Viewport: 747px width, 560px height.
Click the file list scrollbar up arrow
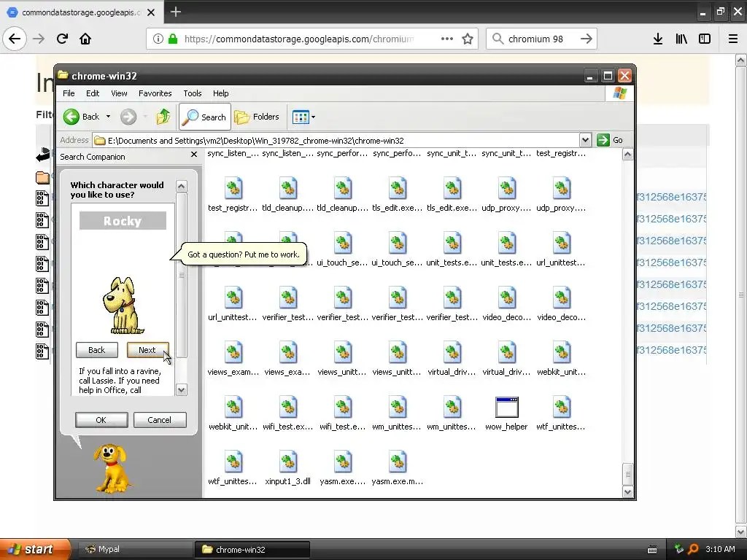coord(628,155)
